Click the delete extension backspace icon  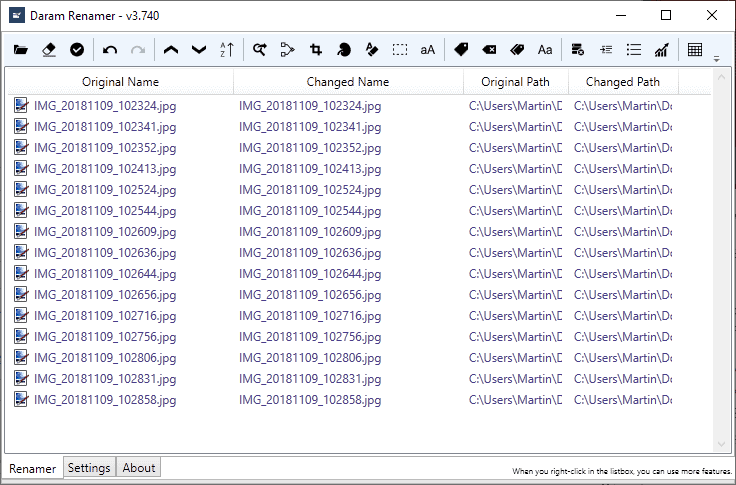pos(489,49)
